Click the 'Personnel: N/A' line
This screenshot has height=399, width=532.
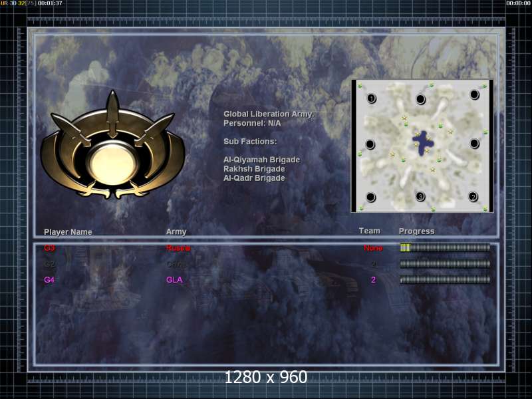coord(252,123)
